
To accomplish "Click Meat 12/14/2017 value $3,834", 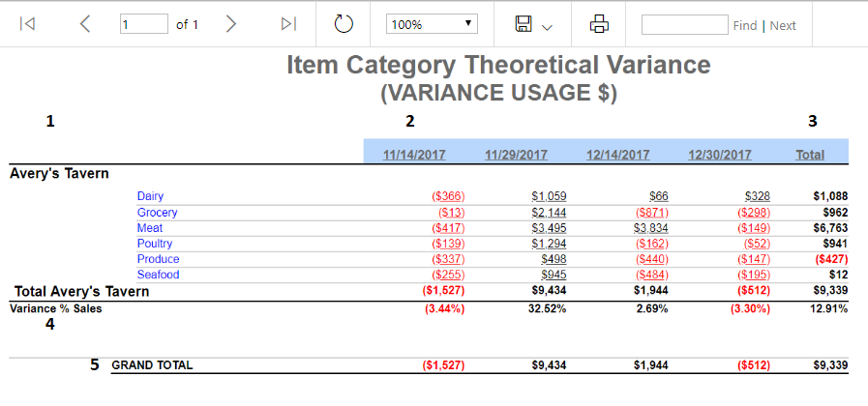I will [x=651, y=228].
